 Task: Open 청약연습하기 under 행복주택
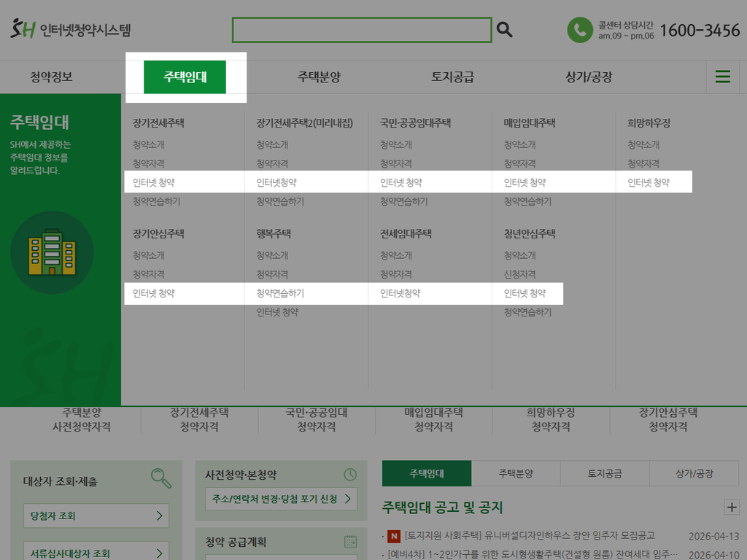click(x=280, y=293)
